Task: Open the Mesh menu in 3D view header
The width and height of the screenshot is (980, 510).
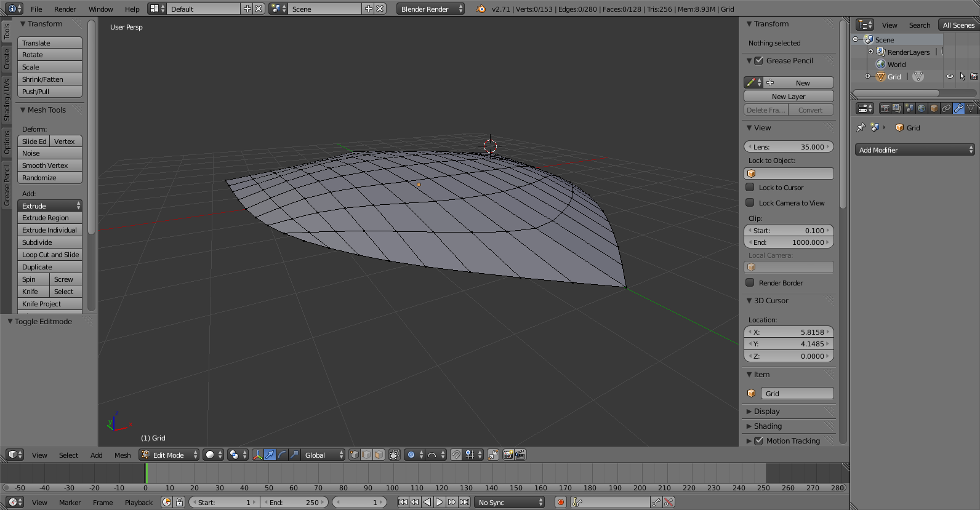Action: [122, 455]
